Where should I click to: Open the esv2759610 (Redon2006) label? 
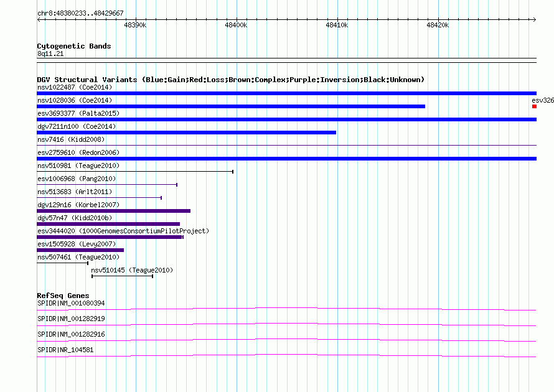[78, 152]
